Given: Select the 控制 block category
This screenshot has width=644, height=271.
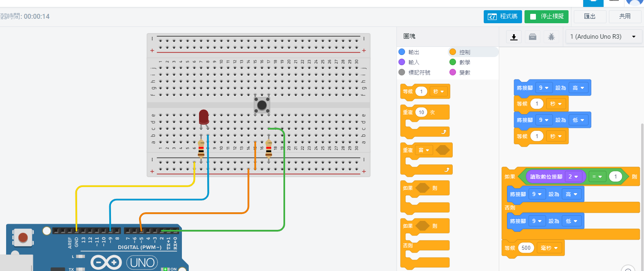Looking at the screenshot, I should 465,52.
